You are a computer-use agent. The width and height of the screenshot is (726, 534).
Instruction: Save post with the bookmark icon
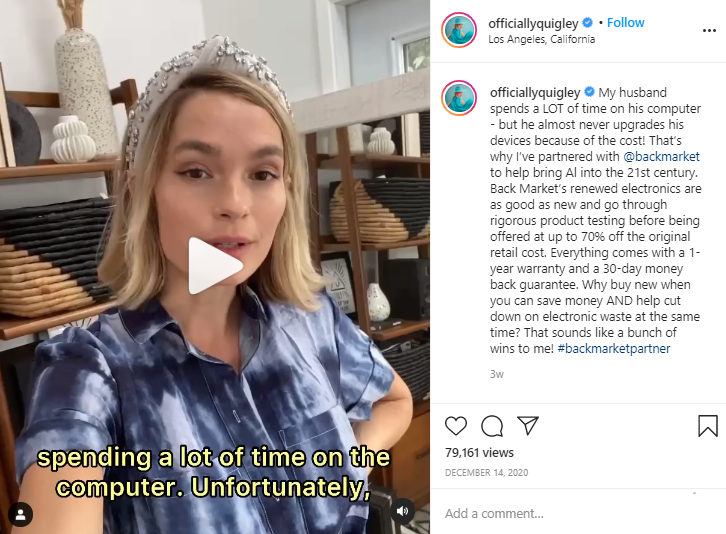[x=707, y=426]
